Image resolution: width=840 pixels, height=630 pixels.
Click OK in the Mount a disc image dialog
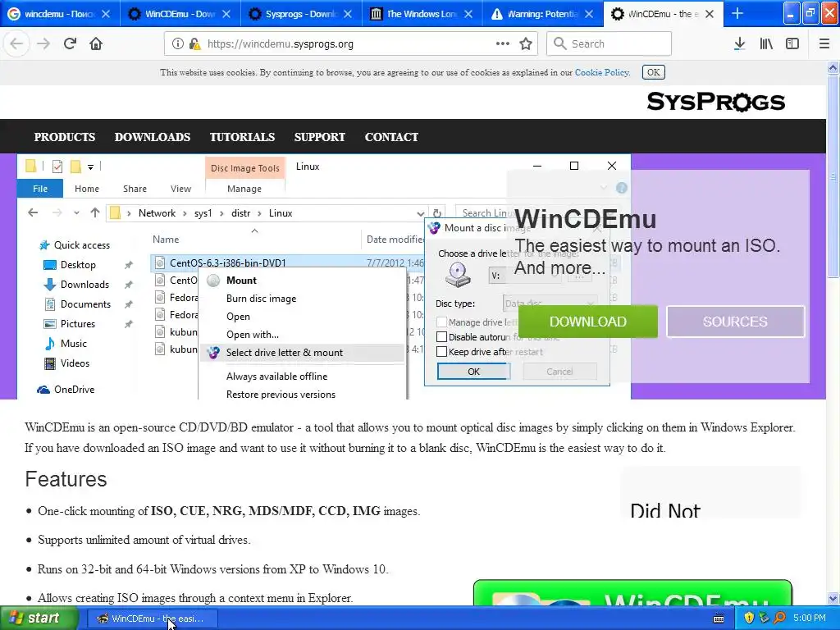(473, 372)
